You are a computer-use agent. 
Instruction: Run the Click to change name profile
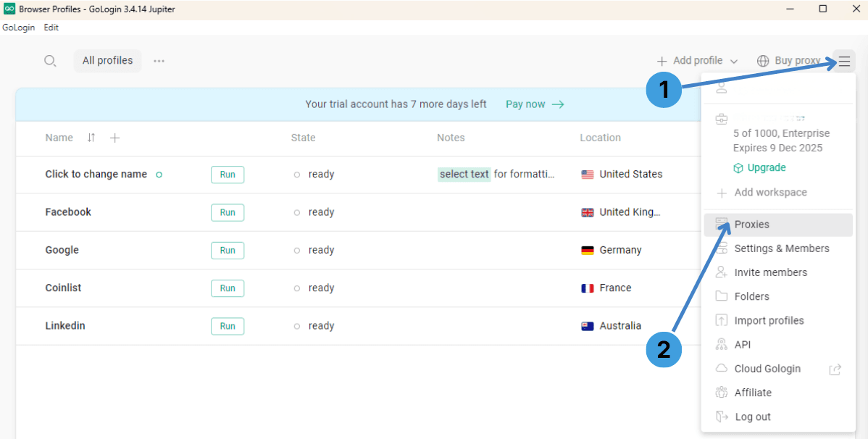click(x=228, y=175)
